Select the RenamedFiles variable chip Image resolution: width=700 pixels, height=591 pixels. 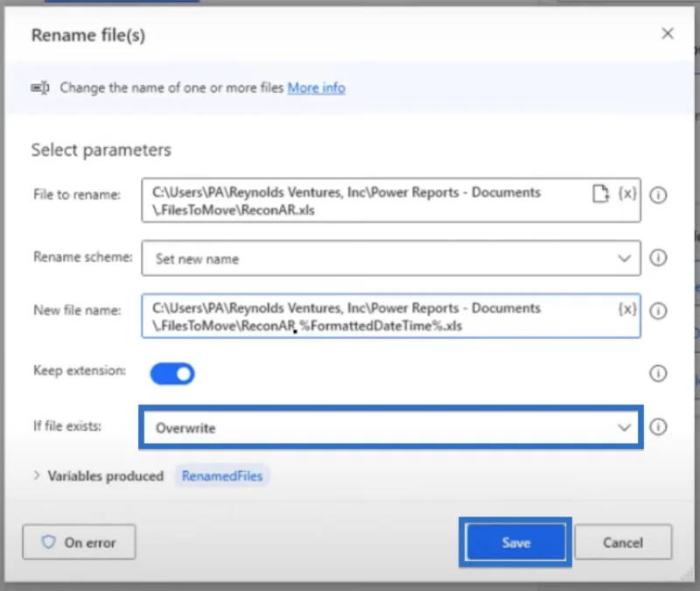click(x=222, y=476)
